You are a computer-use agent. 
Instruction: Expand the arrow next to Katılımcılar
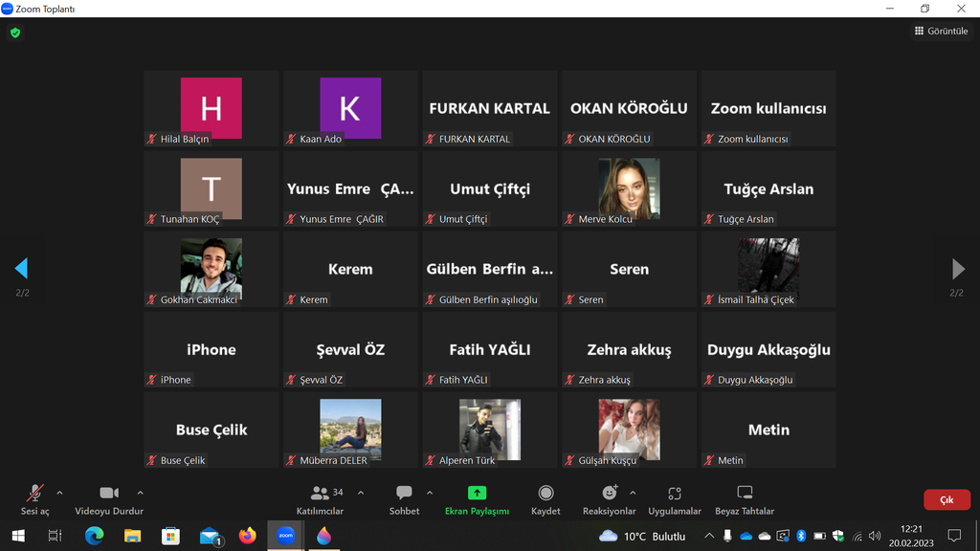click(361, 493)
